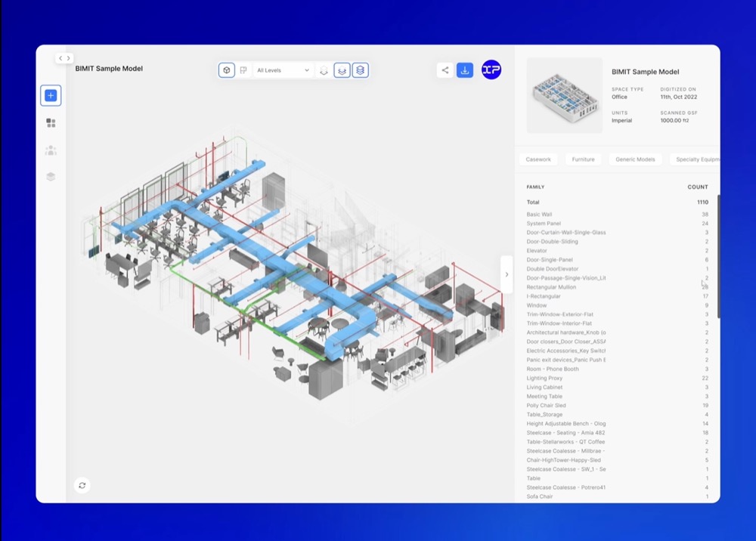Viewport: 756px width, 541px height.
Task: Click the family list vertical scrollbar
Action: tap(718, 256)
